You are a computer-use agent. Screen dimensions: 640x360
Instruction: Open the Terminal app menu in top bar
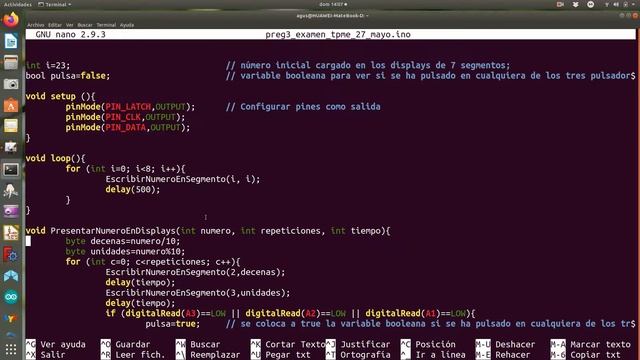(54, 4)
